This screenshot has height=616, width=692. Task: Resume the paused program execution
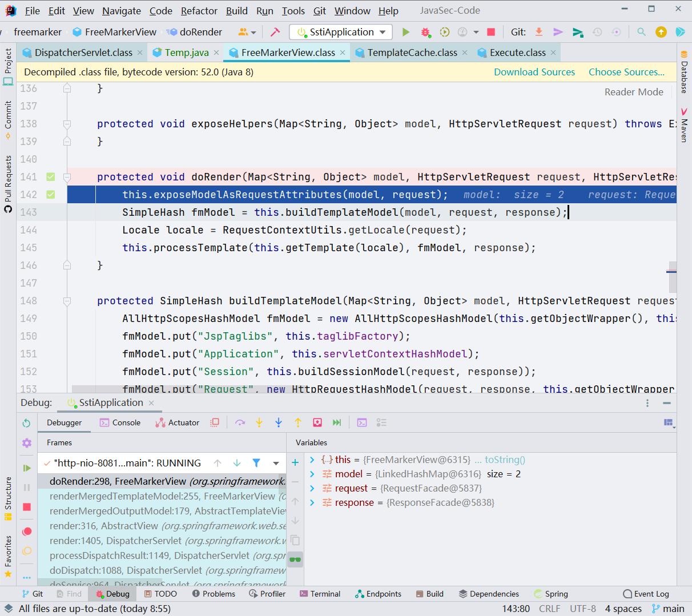click(27, 468)
